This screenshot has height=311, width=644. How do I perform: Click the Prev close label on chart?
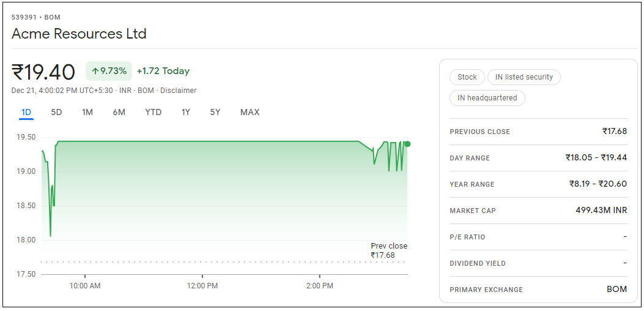(x=388, y=246)
